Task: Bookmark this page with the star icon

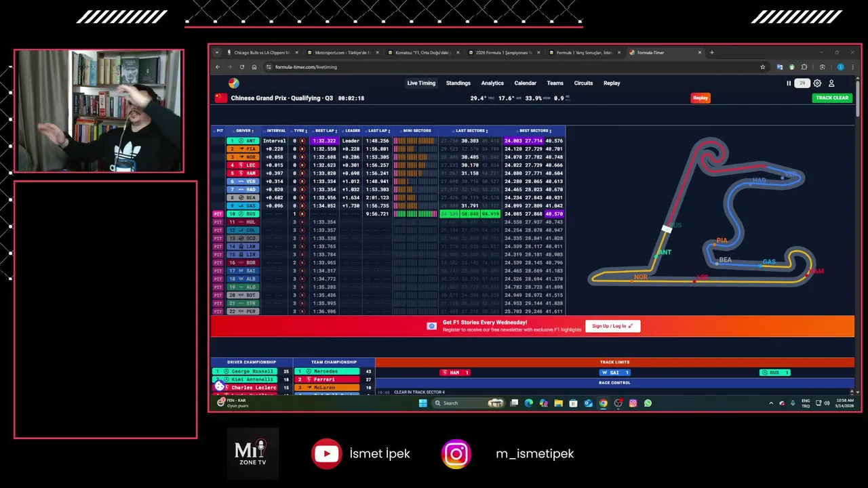Action: click(763, 67)
